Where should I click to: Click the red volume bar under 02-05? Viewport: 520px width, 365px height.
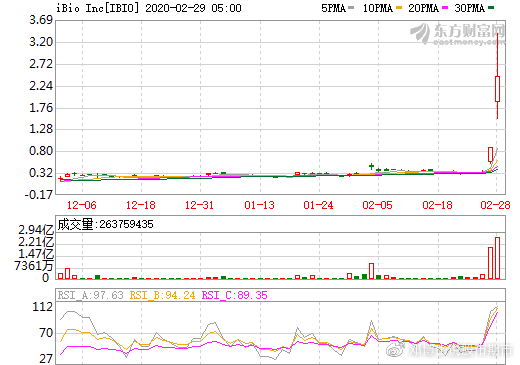pyautogui.click(x=371, y=271)
